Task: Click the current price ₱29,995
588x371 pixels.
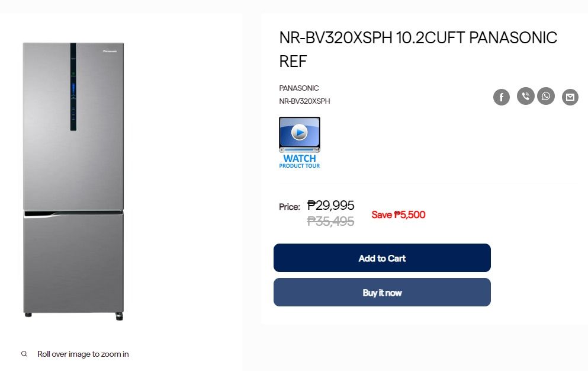Action: pos(330,205)
